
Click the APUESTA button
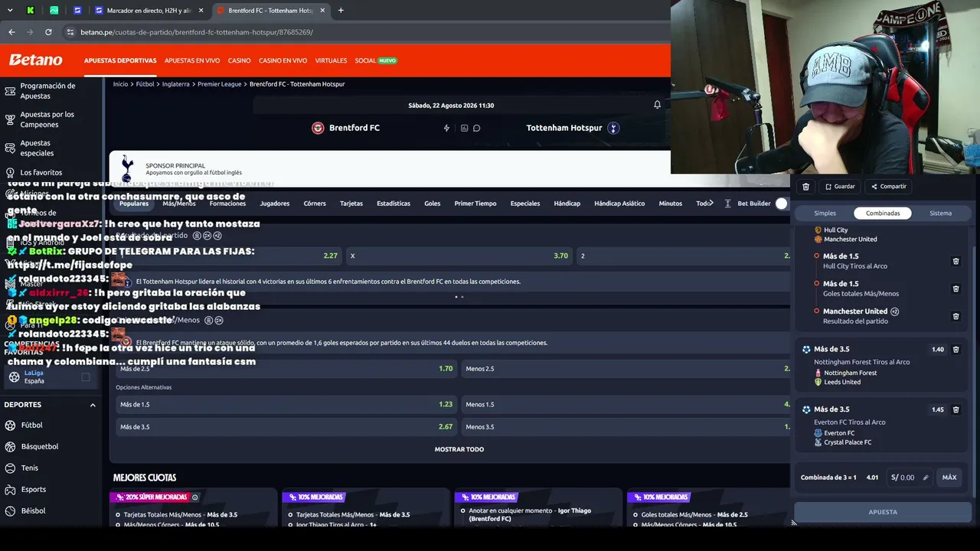883,512
